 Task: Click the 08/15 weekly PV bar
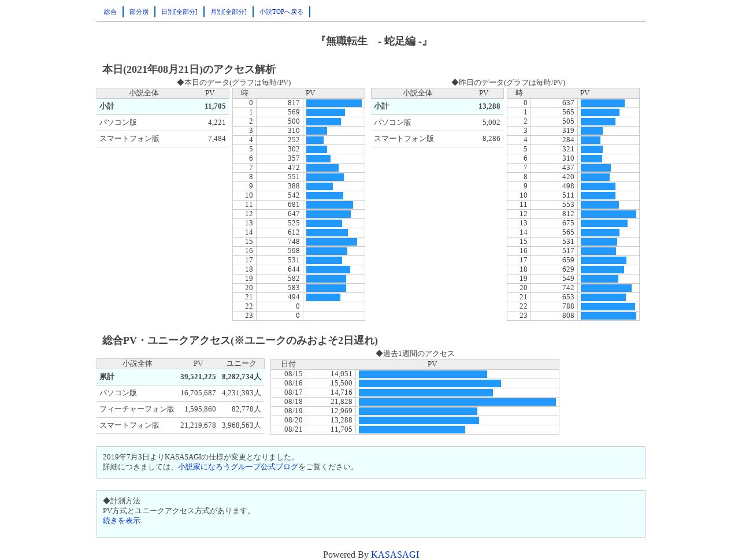coord(423,374)
